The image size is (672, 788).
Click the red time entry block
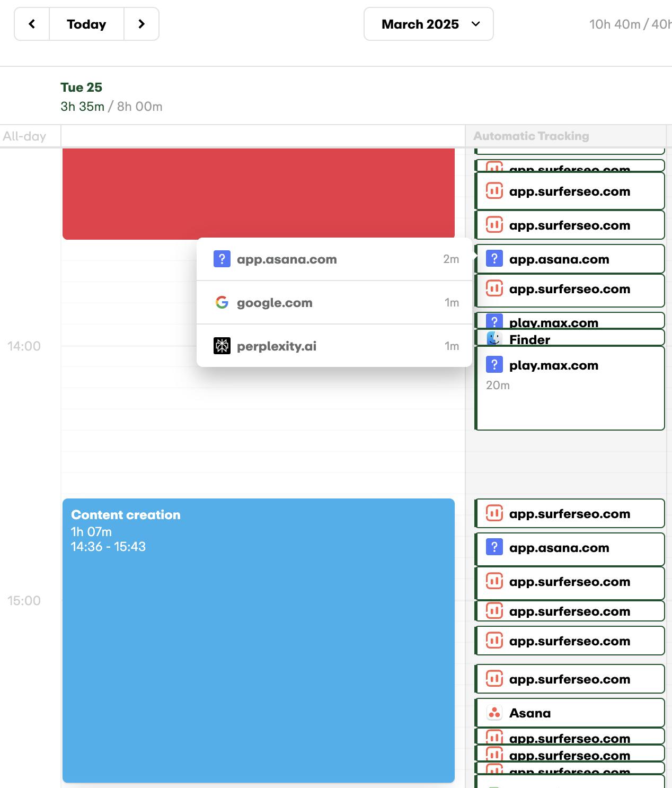tap(259, 194)
